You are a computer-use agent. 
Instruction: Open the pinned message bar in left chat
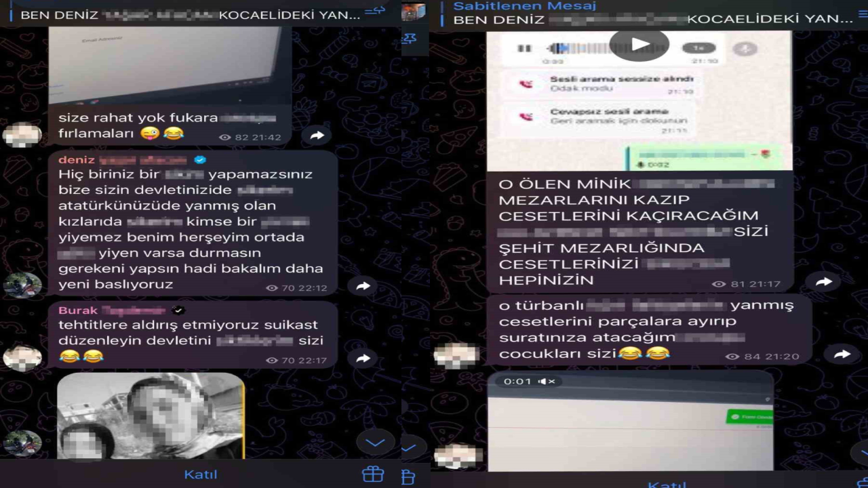pyautogui.click(x=190, y=14)
